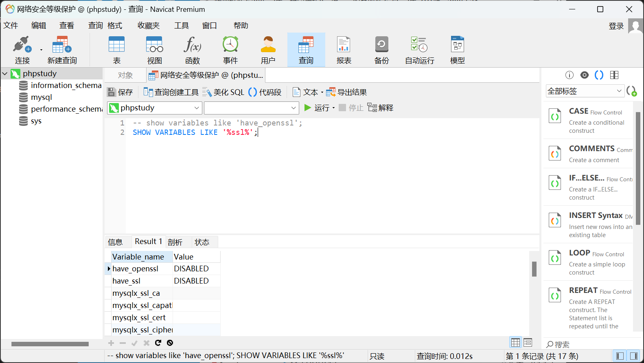Open the connection type dropdown arrow

[41, 50]
